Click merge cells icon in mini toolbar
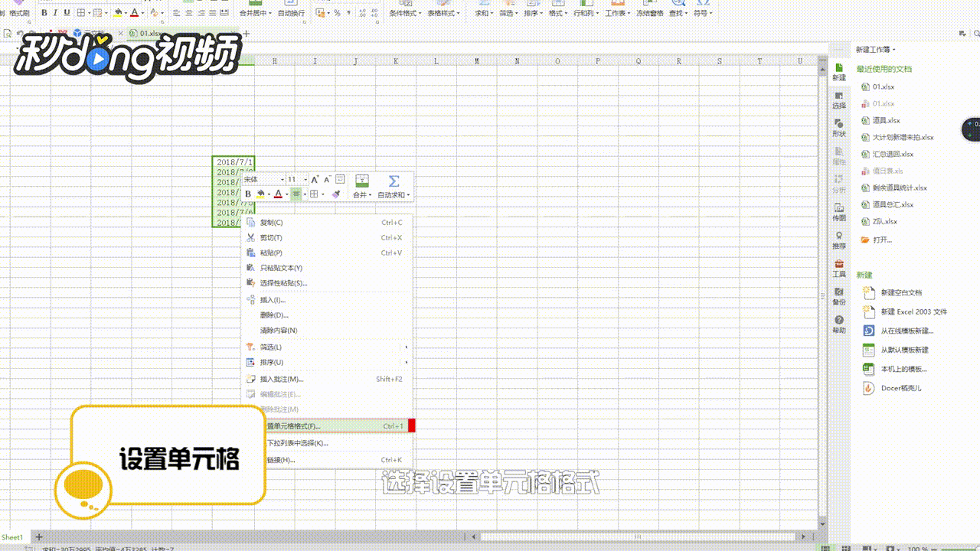This screenshot has height=551, width=980. pyautogui.click(x=362, y=181)
